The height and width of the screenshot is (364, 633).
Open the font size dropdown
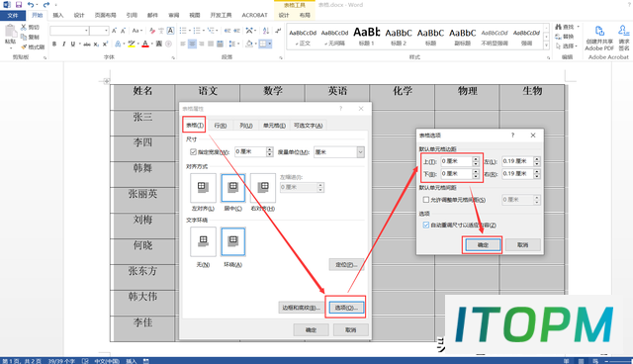coord(106,31)
